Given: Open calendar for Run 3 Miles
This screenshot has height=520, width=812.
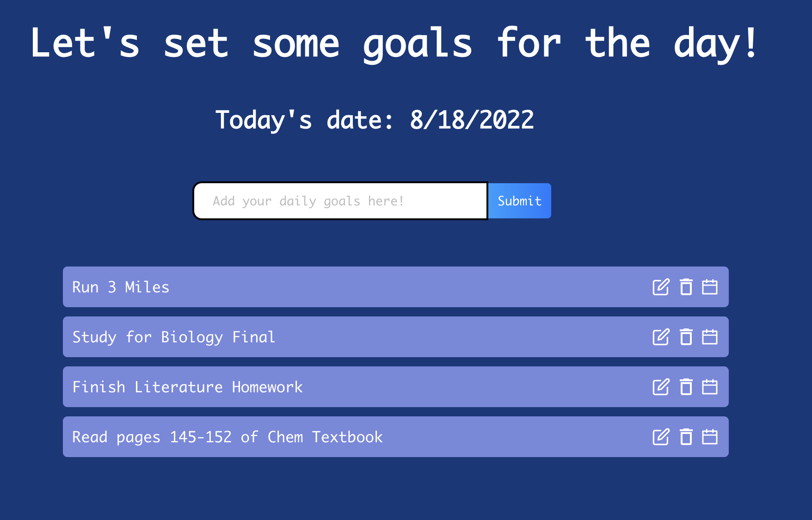Looking at the screenshot, I should click(x=710, y=287).
